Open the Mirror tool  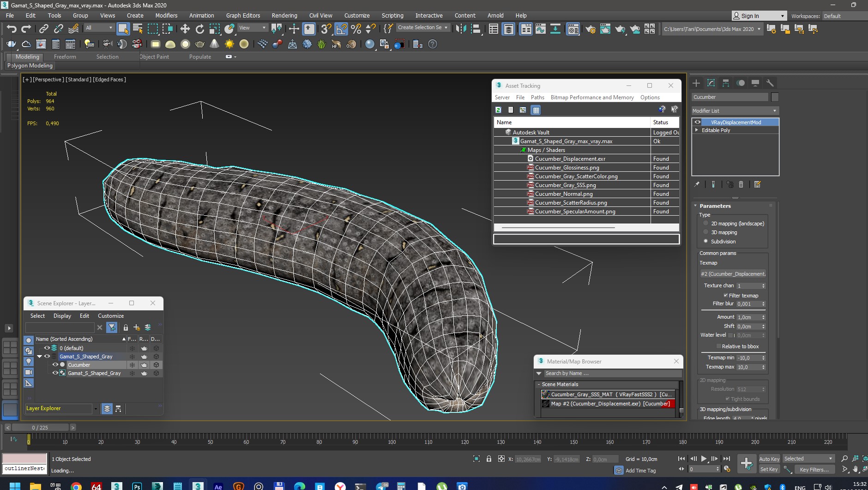pos(460,29)
